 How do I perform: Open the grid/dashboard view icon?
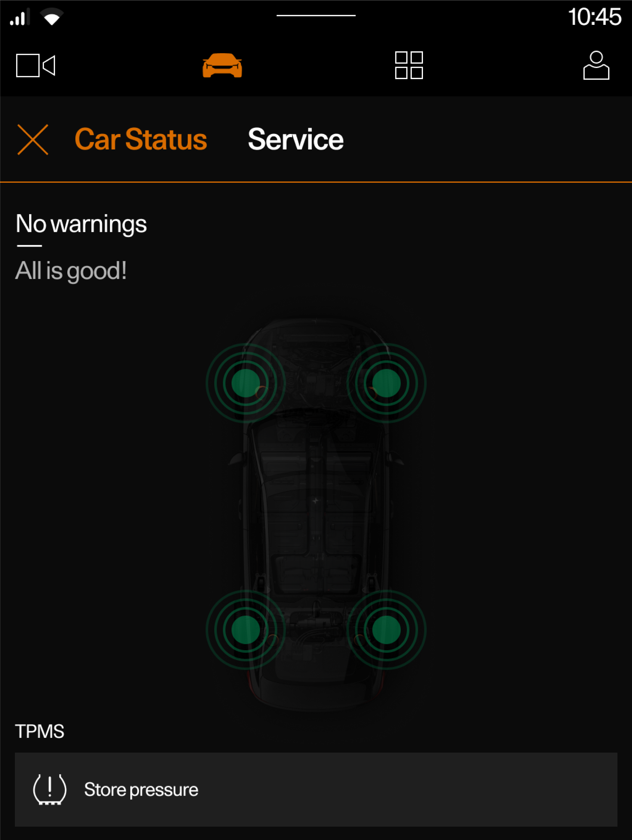pos(409,65)
